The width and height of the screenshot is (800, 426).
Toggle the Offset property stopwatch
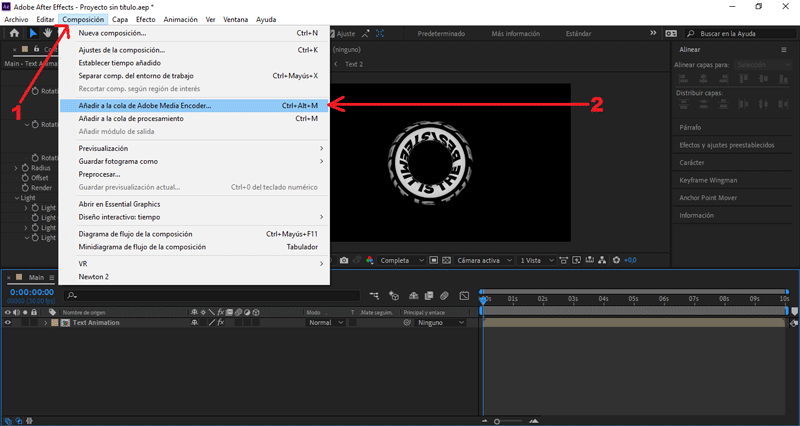[x=25, y=178]
